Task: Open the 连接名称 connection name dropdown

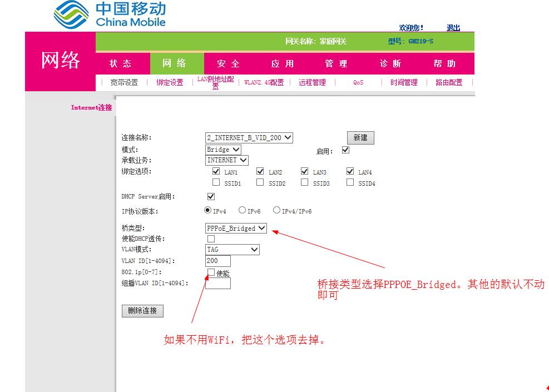Action: (x=248, y=138)
